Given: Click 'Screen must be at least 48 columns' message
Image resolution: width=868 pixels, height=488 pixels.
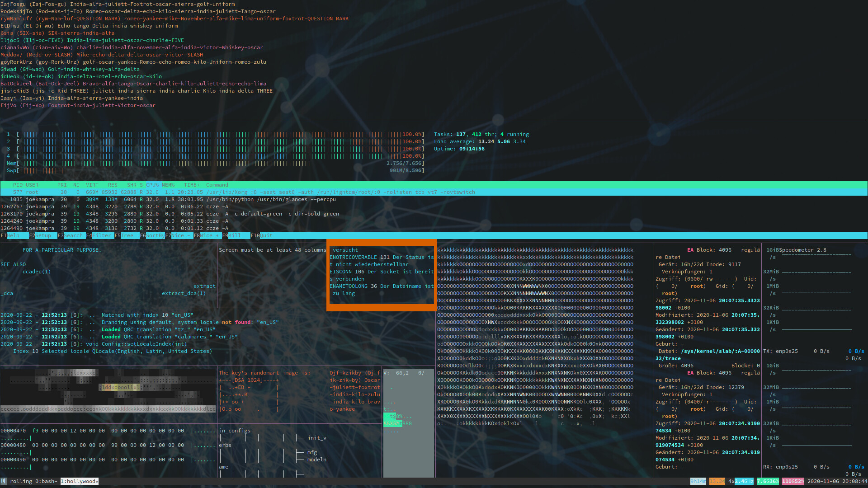Looking at the screenshot, I should tap(273, 250).
